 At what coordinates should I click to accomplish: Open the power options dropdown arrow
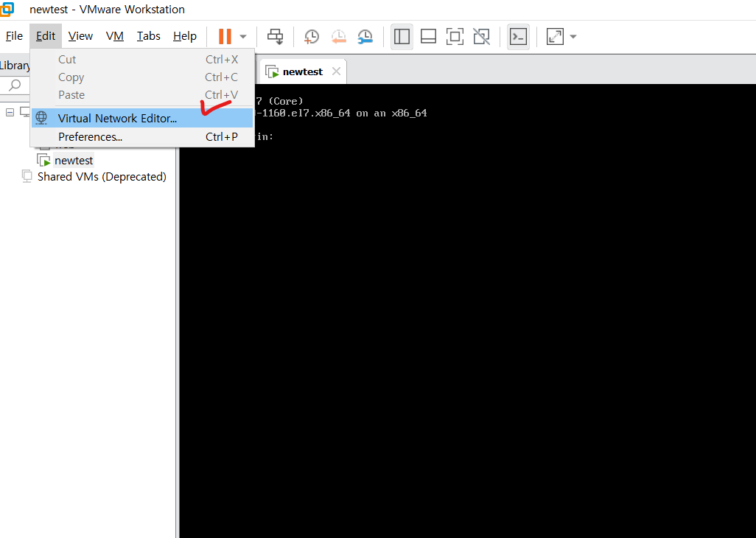coord(243,37)
